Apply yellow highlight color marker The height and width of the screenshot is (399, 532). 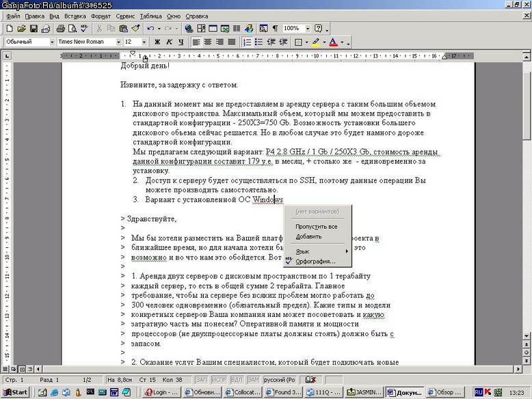315,42
